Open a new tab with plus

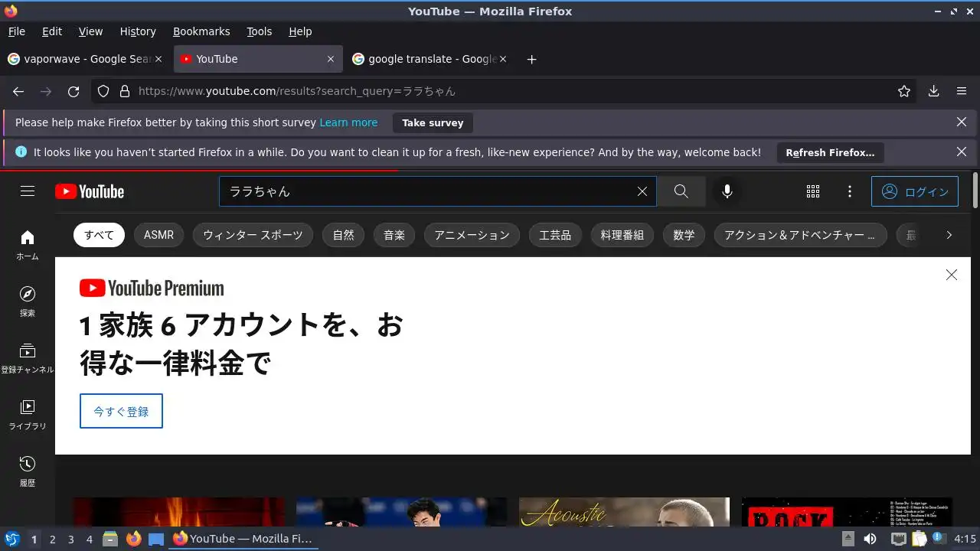[x=531, y=59]
